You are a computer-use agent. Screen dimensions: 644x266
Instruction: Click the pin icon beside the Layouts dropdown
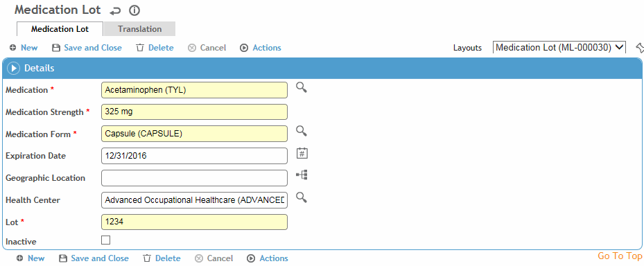pos(639,48)
